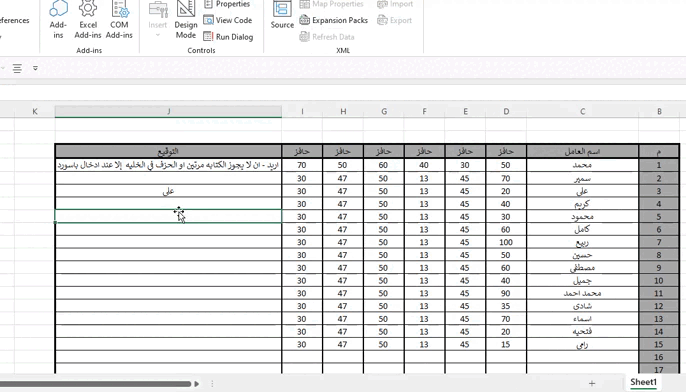
Task: Open control Properties
Action: (227, 4)
